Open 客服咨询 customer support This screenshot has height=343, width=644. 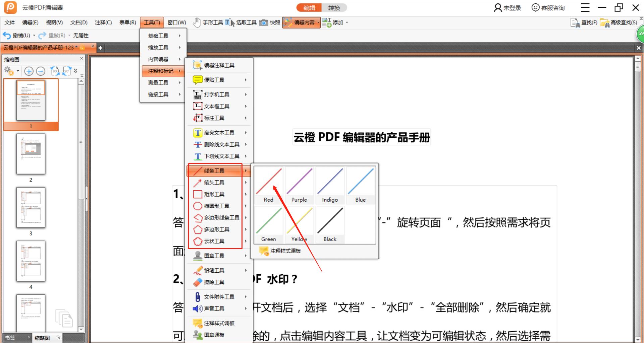548,7
